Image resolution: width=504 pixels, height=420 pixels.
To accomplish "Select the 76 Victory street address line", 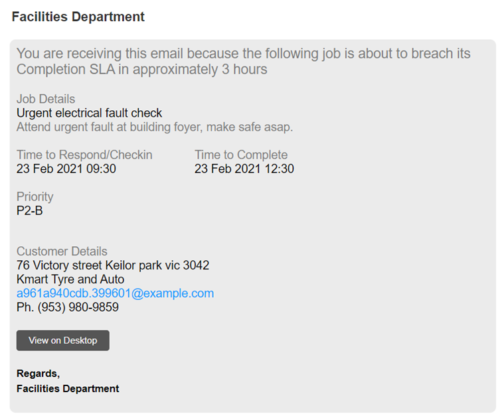I will (x=113, y=265).
